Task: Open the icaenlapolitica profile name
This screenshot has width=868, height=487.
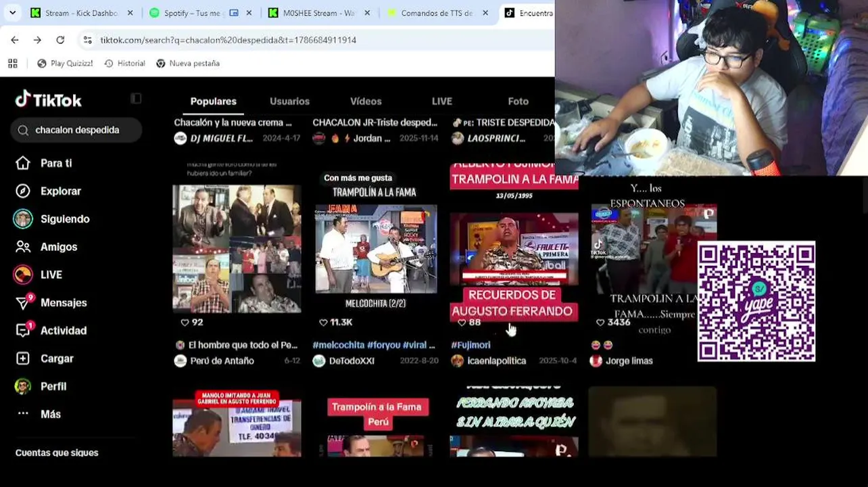Action: [x=497, y=361]
